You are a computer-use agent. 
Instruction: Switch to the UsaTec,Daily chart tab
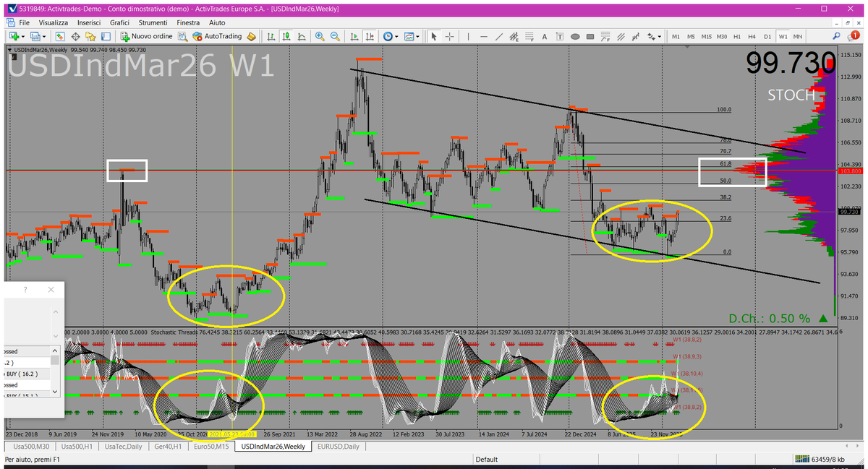[123, 447]
